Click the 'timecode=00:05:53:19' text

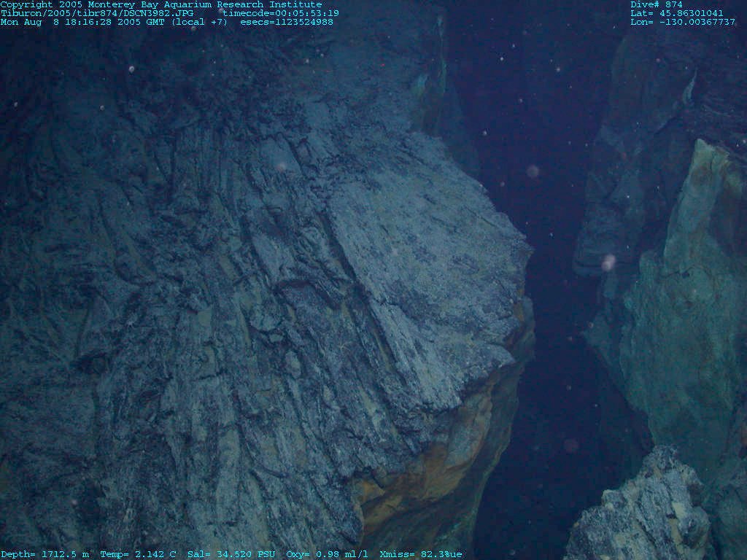[x=281, y=13]
